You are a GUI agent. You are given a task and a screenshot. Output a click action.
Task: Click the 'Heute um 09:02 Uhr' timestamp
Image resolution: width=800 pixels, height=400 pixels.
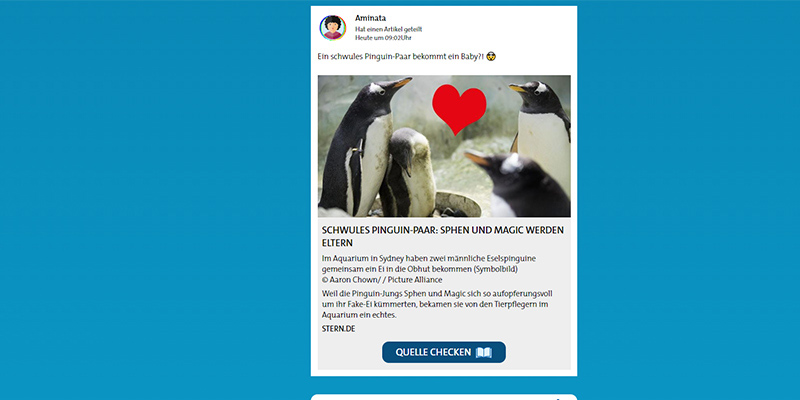pos(383,38)
